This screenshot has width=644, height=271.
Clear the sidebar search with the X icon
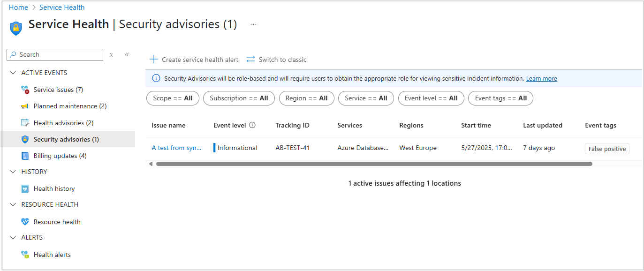pos(111,55)
